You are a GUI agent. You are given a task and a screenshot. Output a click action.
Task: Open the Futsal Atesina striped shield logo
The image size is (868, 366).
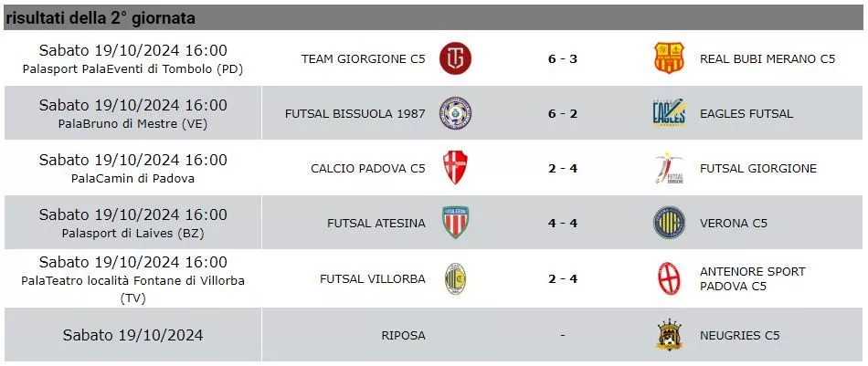pos(455,223)
